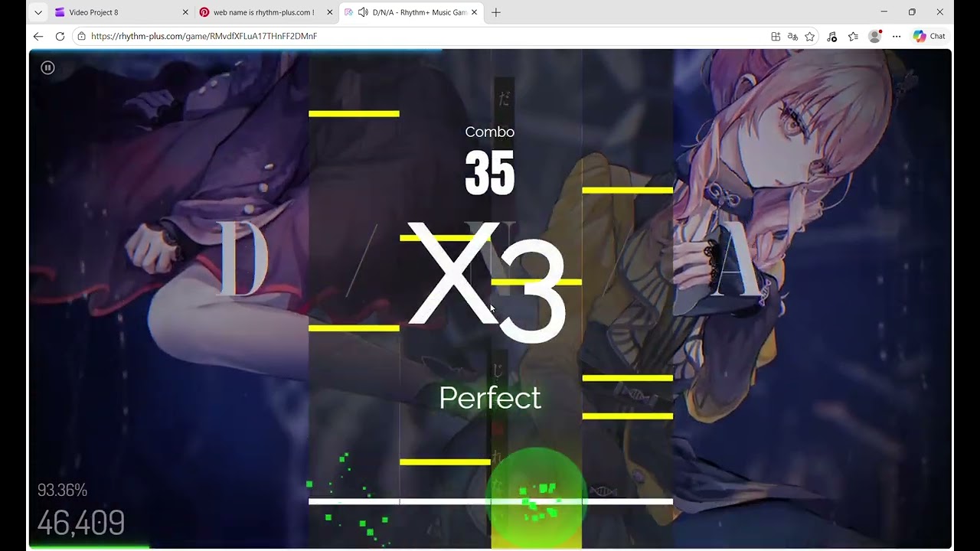This screenshot has width=980, height=551.
Task: Switch to the Video Project 8 tab
Action: click(120, 12)
